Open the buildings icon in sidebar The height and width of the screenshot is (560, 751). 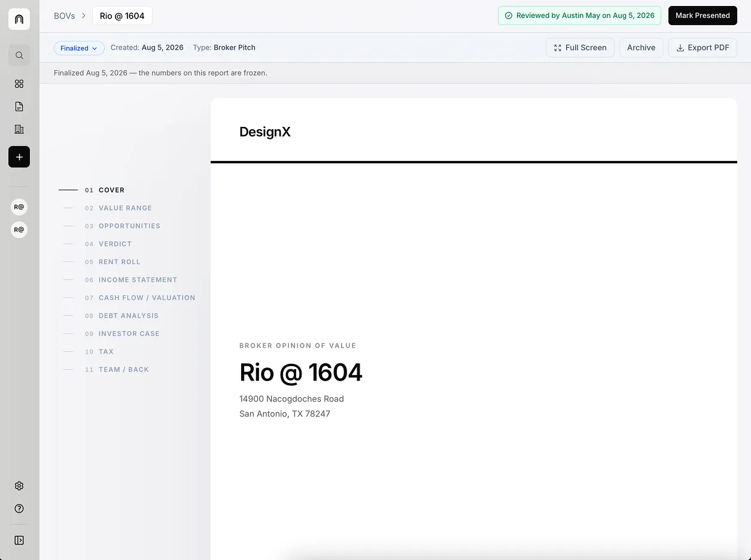point(19,129)
